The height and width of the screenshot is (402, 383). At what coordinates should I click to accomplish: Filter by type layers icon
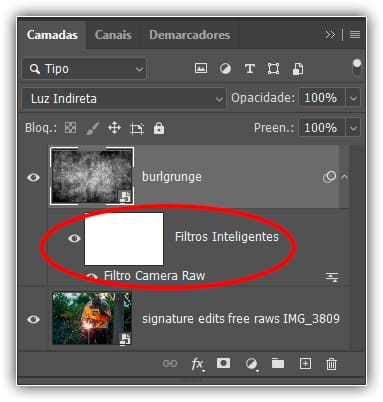coord(250,69)
